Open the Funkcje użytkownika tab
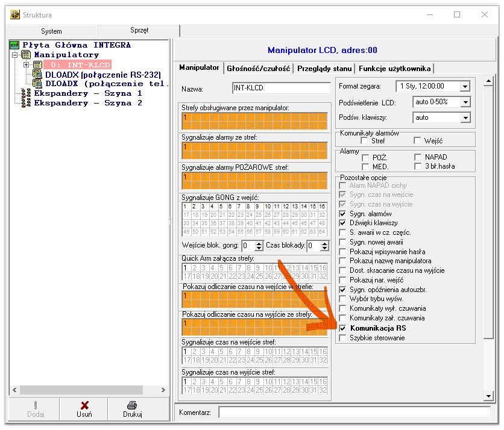504x430 pixels. pyautogui.click(x=394, y=69)
